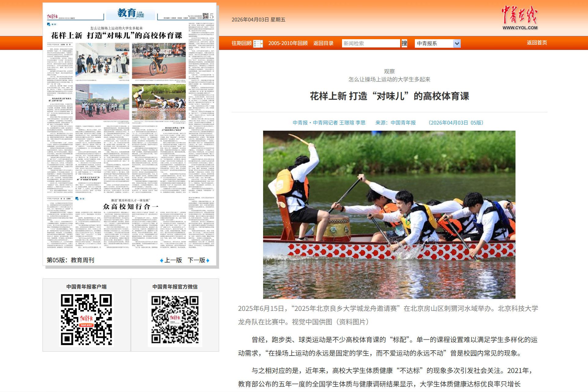This screenshot has height=392, width=588.
Task: Click 返回首页 link at top right
Action: click(537, 43)
